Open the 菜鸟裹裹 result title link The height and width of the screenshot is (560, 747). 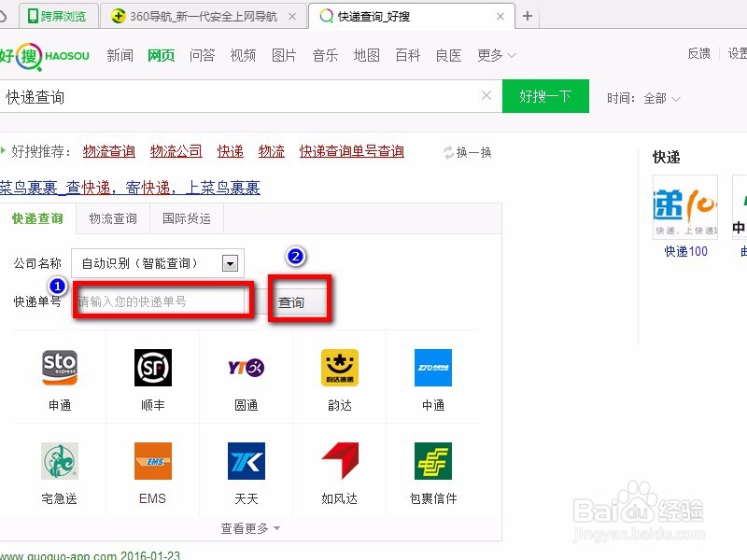point(130,188)
